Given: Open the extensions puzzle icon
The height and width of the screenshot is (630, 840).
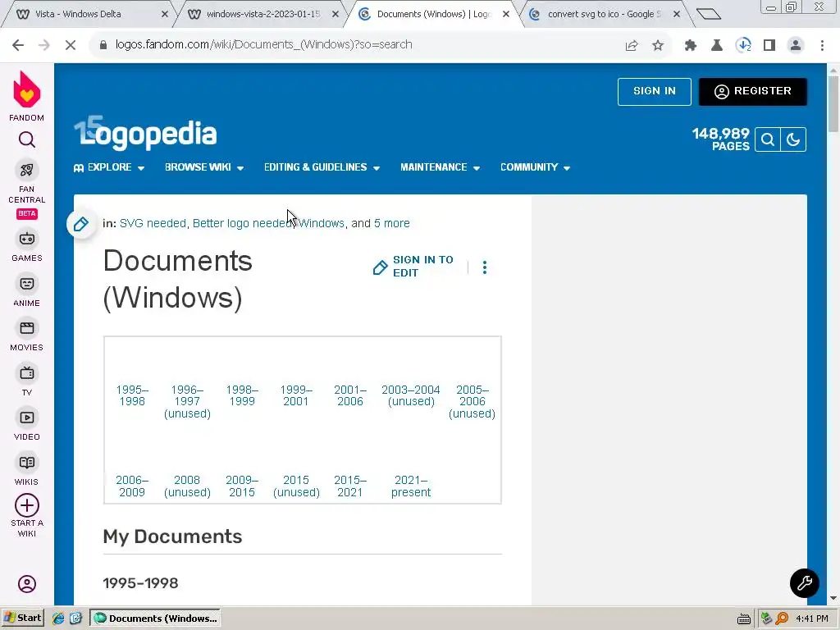Looking at the screenshot, I should pyautogui.click(x=691, y=46).
